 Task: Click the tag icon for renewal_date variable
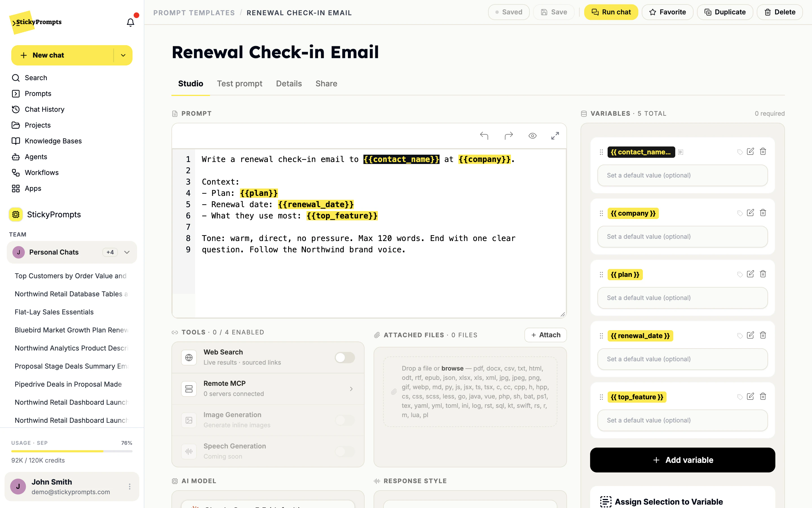pyautogui.click(x=740, y=336)
